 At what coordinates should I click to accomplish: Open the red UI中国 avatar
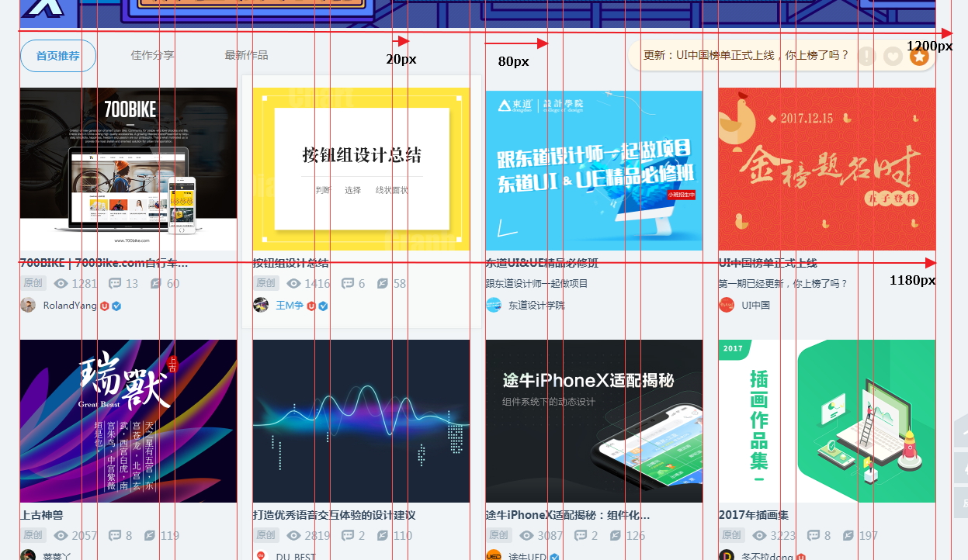coord(727,305)
